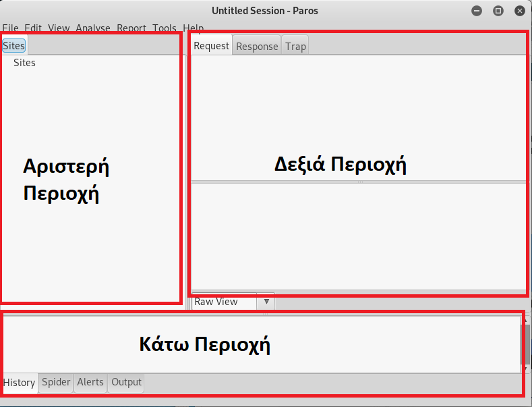The image size is (532, 407).
Task: Switch to the Response tab
Action: [257, 46]
